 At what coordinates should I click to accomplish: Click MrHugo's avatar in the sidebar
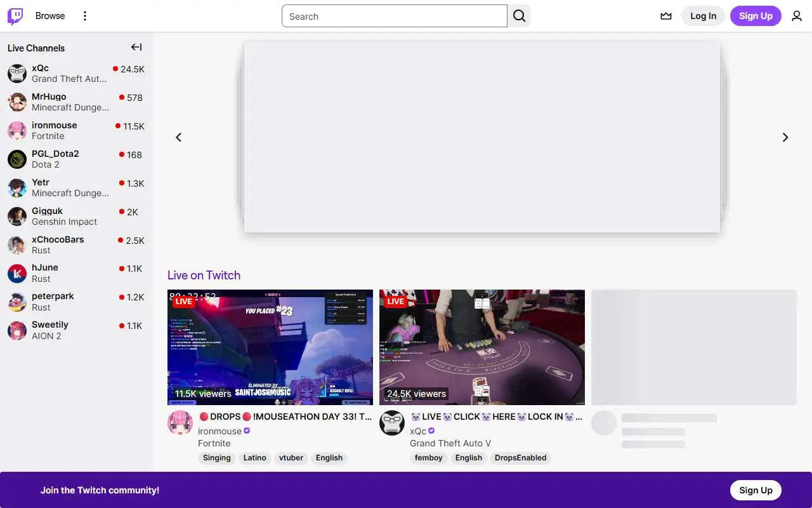coord(17,102)
